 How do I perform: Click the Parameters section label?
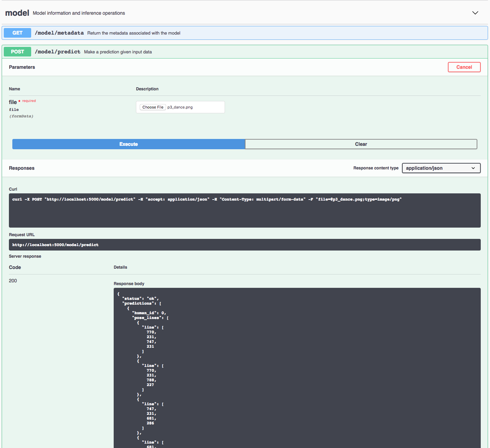[x=22, y=67]
